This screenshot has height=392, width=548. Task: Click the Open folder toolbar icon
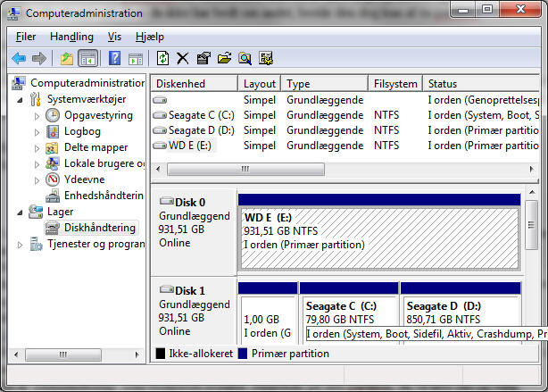224,58
